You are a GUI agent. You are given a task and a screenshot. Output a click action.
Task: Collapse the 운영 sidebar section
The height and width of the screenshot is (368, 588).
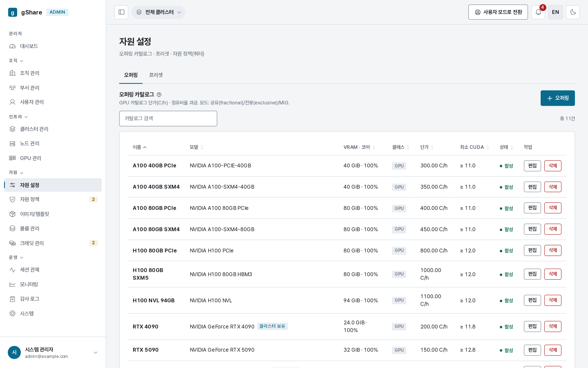pos(16,257)
